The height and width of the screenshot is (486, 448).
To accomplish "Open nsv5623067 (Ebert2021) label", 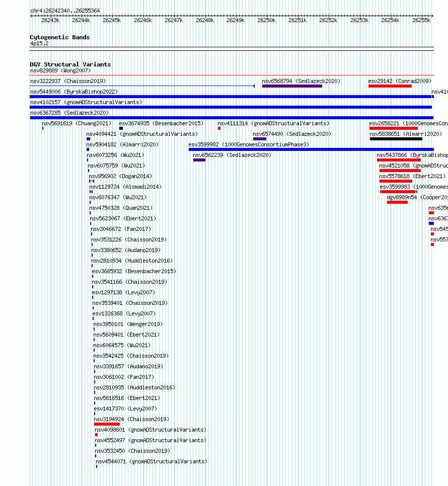I will pyautogui.click(x=123, y=218).
